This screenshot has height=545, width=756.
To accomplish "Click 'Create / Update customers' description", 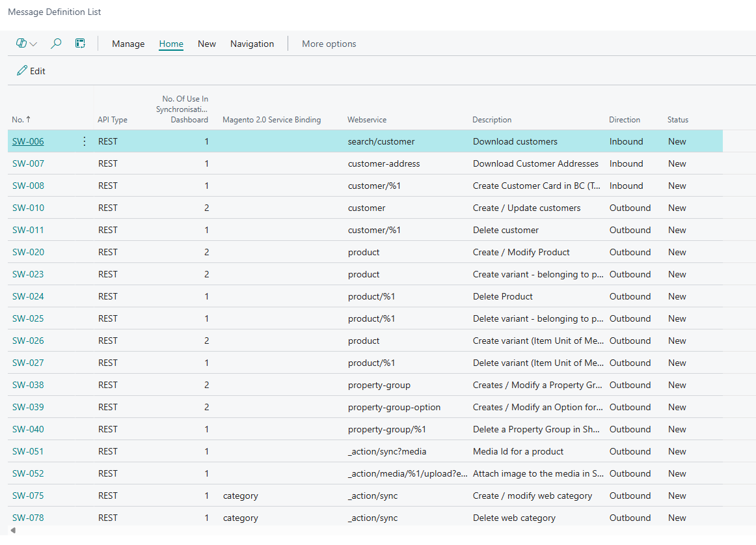I will tap(526, 208).
